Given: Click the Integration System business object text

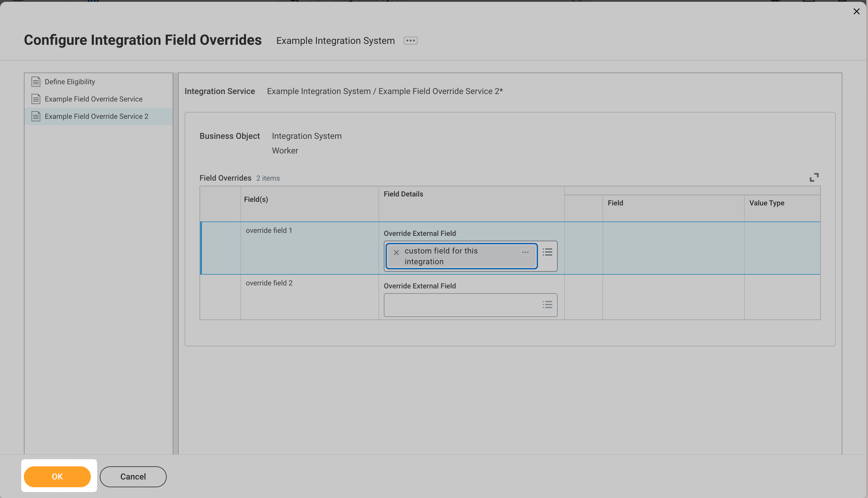Looking at the screenshot, I should coord(306,136).
